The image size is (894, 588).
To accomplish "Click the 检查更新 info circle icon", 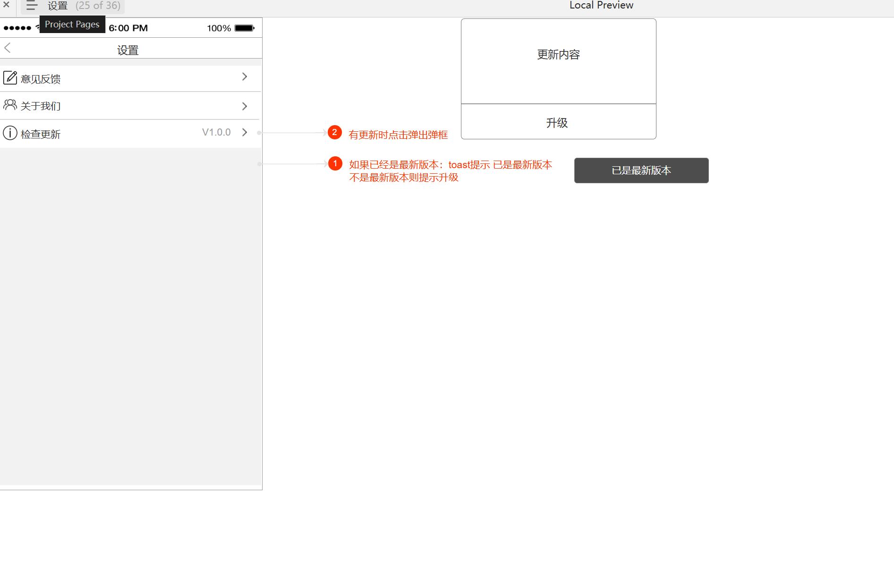I will tap(10, 133).
